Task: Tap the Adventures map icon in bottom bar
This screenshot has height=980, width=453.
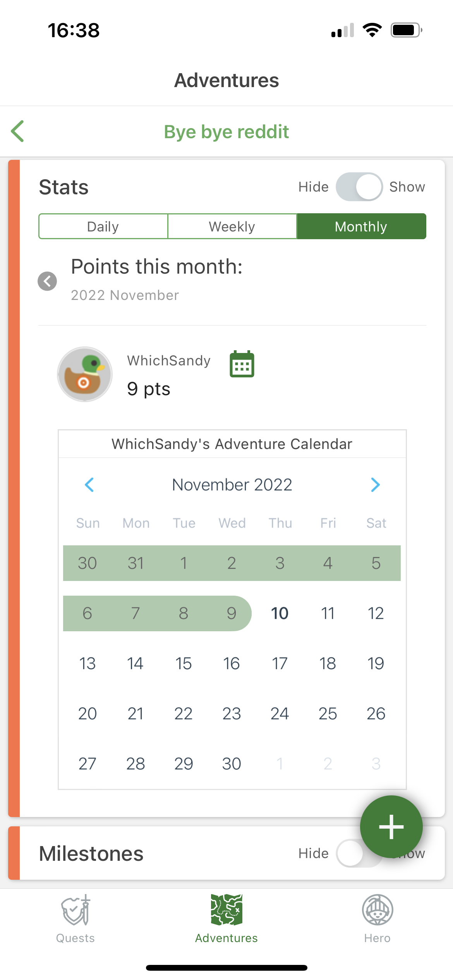Action: [x=226, y=910]
